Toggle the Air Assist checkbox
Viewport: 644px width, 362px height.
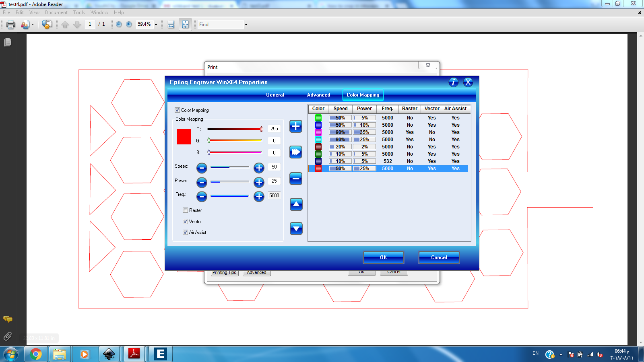[x=185, y=232]
